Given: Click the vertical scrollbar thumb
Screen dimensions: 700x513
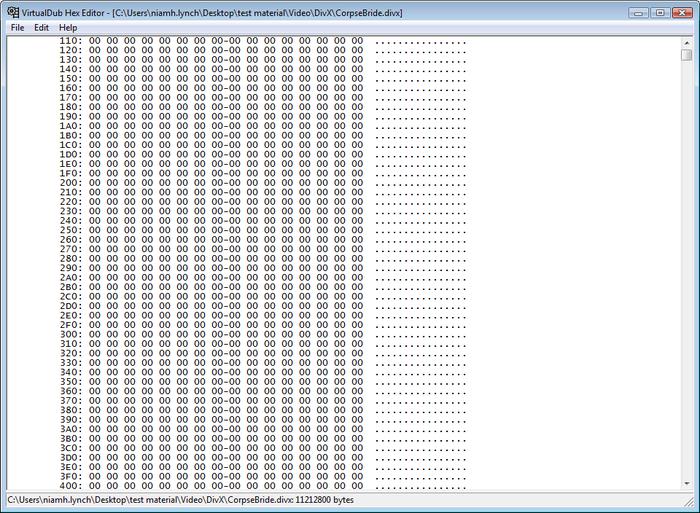Looking at the screenshot, I should point(687,55).
